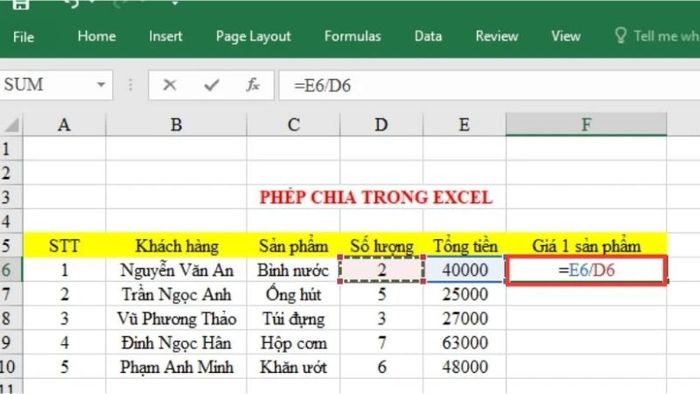Click the title PHÉP CHIA TRONG EXCEL
Image resolution: width=700 pixels, height=394 pixels.
click(376, 197)
